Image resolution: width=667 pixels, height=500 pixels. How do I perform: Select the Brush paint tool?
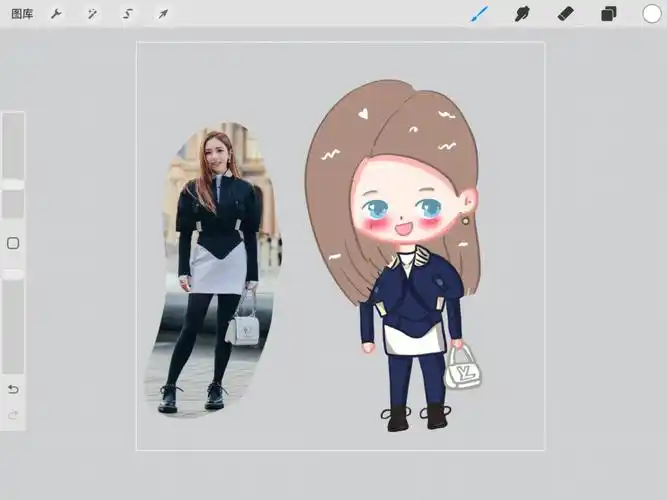click(x=479, y=14)
